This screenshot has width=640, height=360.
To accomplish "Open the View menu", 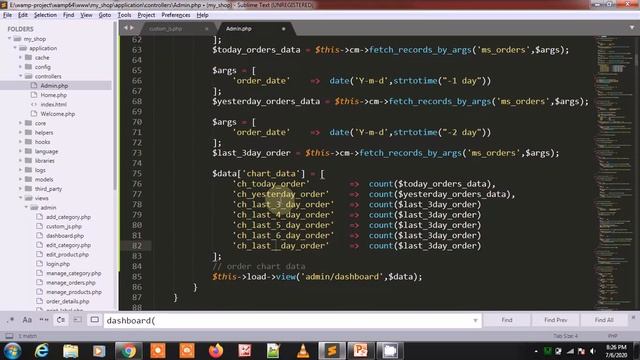I will pyautogui.click(x=86, y=15).
